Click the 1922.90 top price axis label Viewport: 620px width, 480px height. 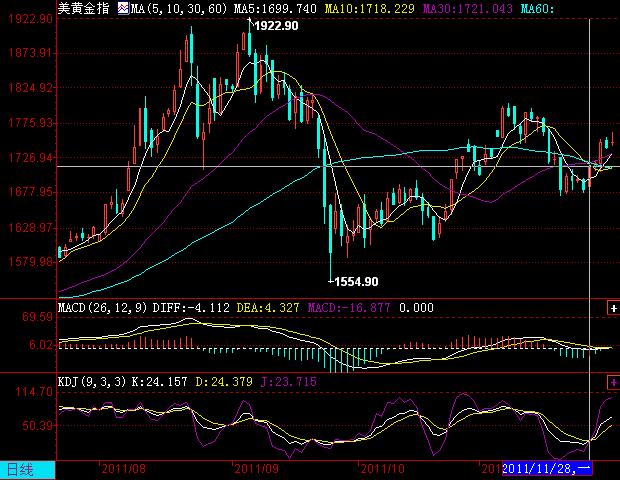pos(30,19)
